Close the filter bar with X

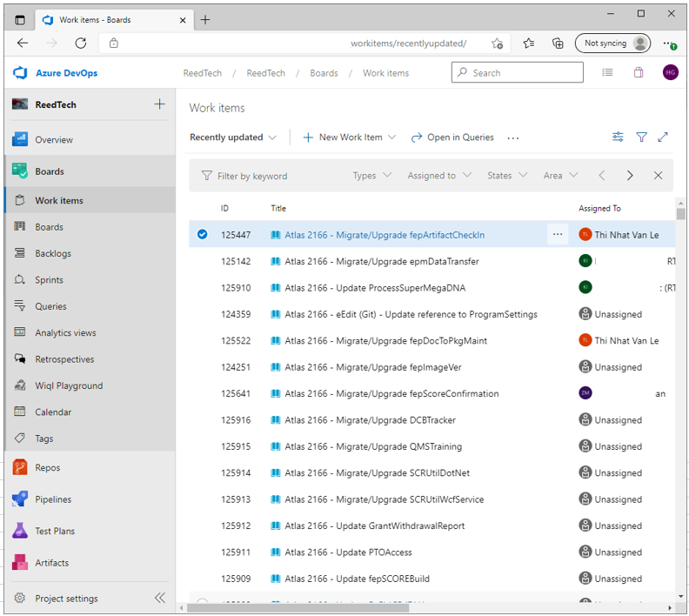[659, 176]
